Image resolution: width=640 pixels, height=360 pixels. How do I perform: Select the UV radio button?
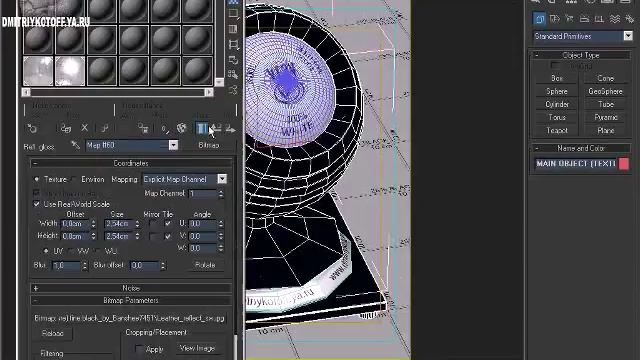(x=46, y=251)
